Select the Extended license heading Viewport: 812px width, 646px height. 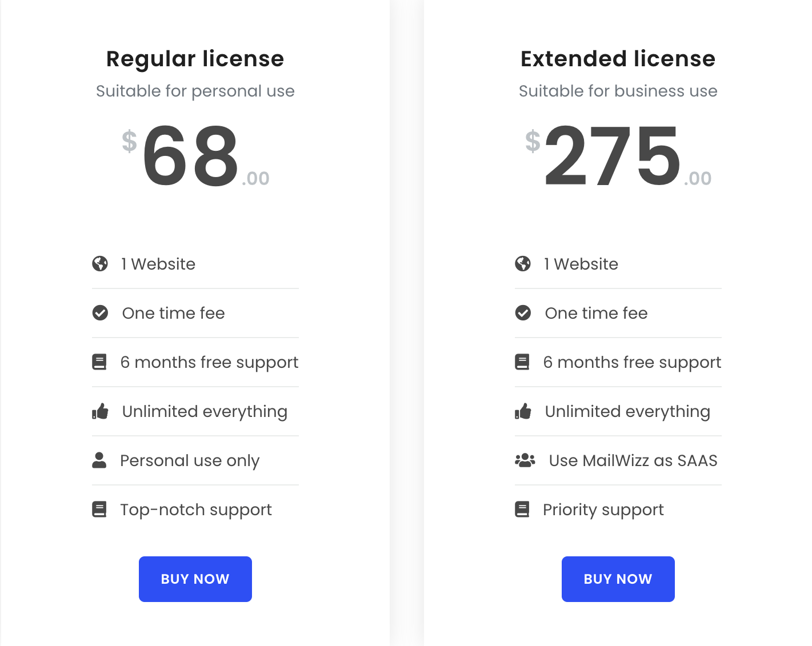[618, 59]
